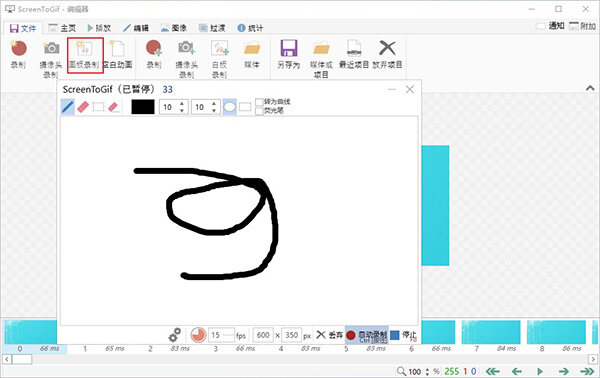This screenshot has height=378, width=600.
Task: Switch to the 编辑 Edit tab
Action: [136, 28]
